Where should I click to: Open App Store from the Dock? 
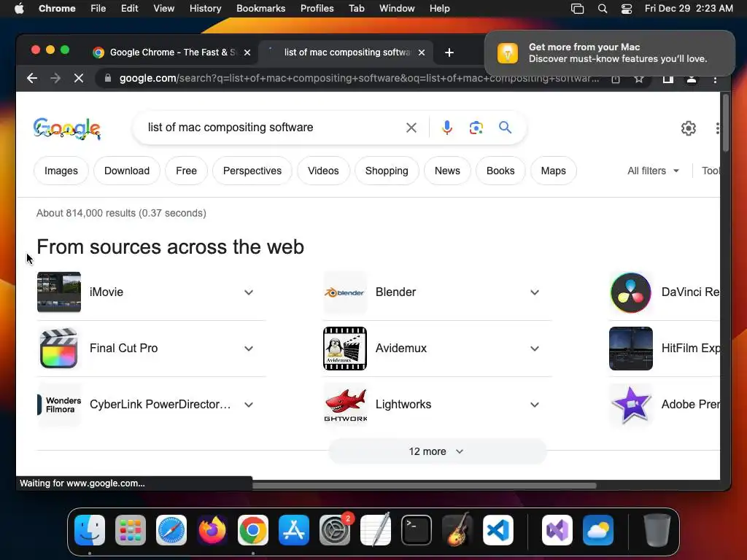pyautogui.click(x=294, y=530)
